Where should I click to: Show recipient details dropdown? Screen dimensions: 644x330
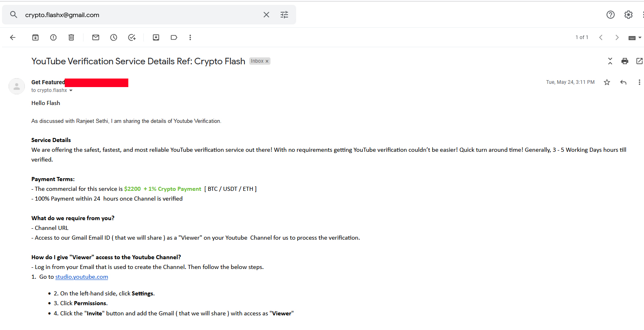coord(71,90)
